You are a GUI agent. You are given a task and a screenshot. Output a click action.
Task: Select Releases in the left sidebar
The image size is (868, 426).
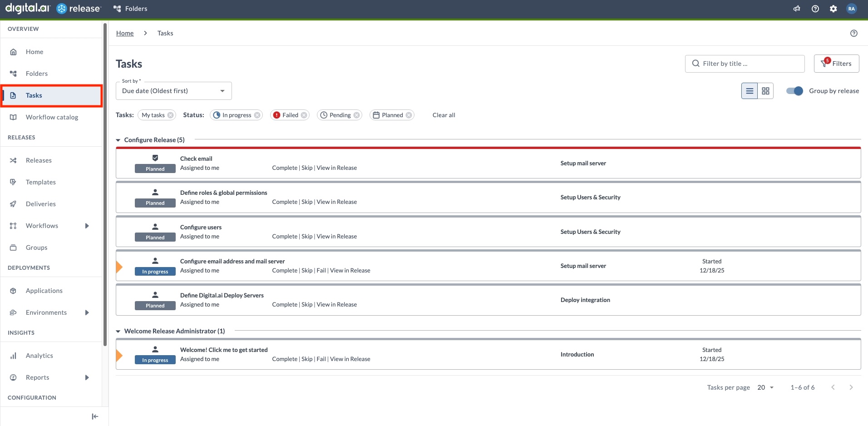coord(39,160)
